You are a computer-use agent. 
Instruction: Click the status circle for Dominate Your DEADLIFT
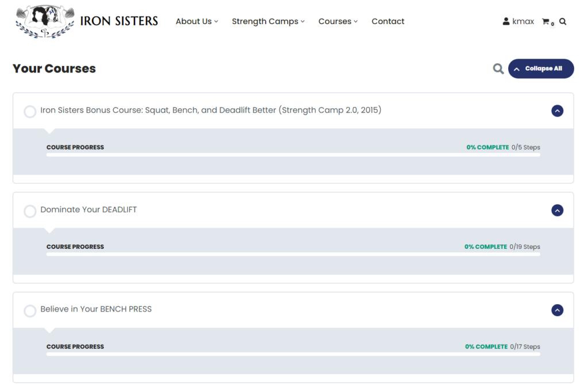point(30,212)
